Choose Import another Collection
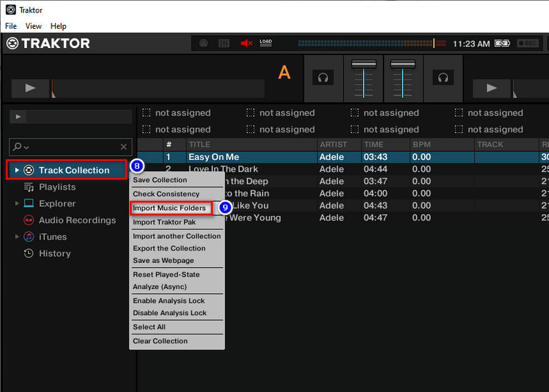Screen dimensions: 549x392 coord(177,236)
